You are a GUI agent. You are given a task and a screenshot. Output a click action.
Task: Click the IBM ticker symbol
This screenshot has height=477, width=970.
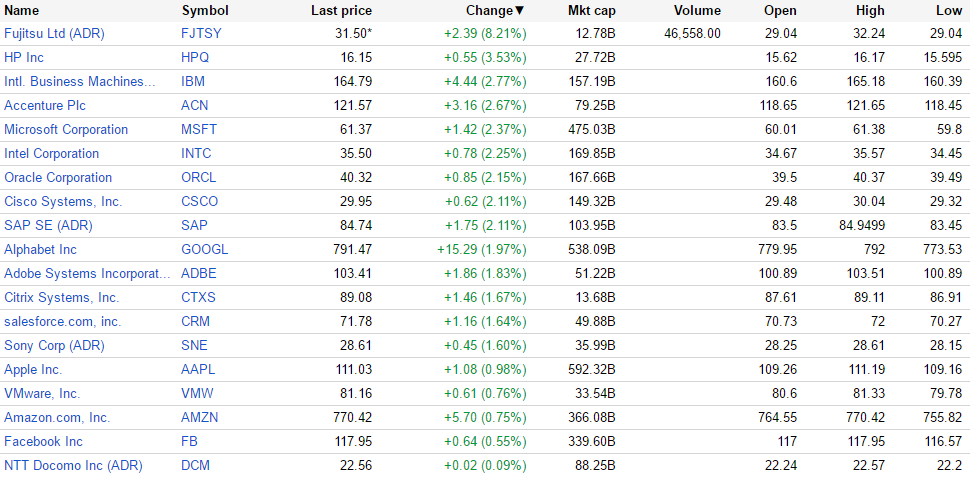click(x=192, y=81)
